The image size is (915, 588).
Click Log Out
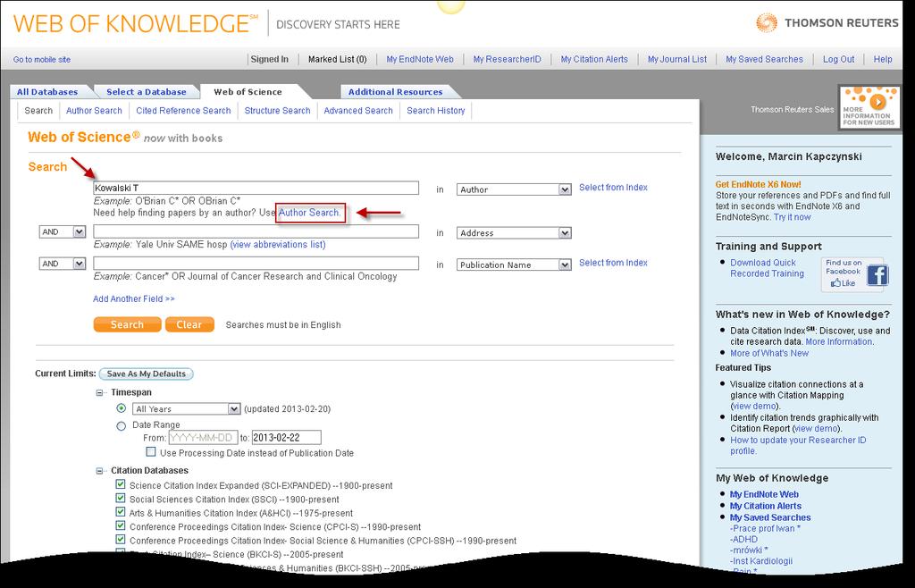[838, 59]
